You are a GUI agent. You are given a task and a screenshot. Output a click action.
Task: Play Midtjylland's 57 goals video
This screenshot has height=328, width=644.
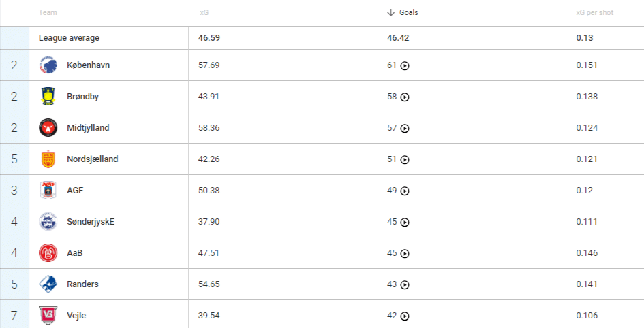pyautogui.click(x=405, y=129)
